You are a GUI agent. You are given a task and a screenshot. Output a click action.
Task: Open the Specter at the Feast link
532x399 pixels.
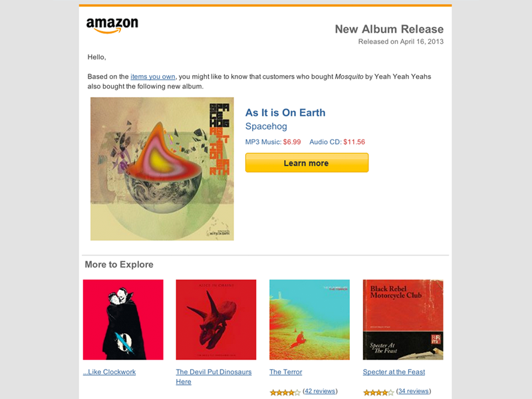[x=394, y=372]
